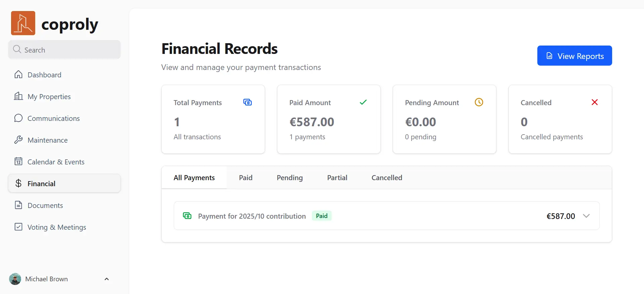The height and width of the screenshot is (294, 644).
Task: Click the Paid Amount €587.00 value
Action: click(x=312, y=122)
